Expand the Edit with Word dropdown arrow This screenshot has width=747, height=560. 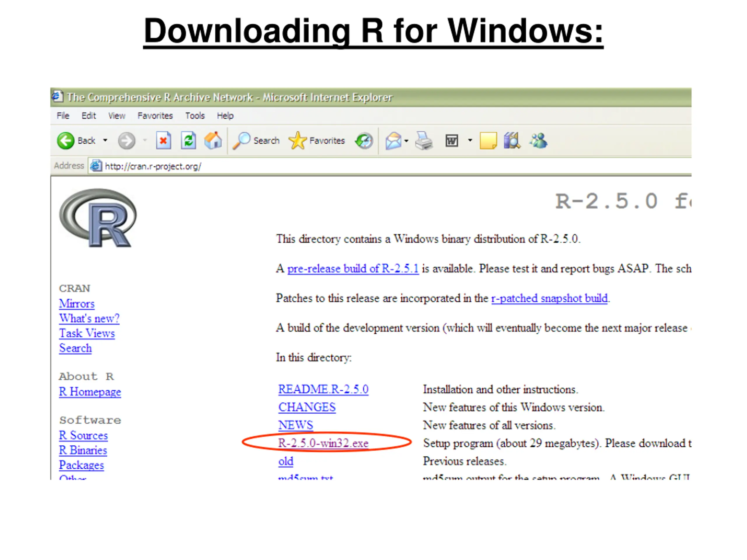470,140
